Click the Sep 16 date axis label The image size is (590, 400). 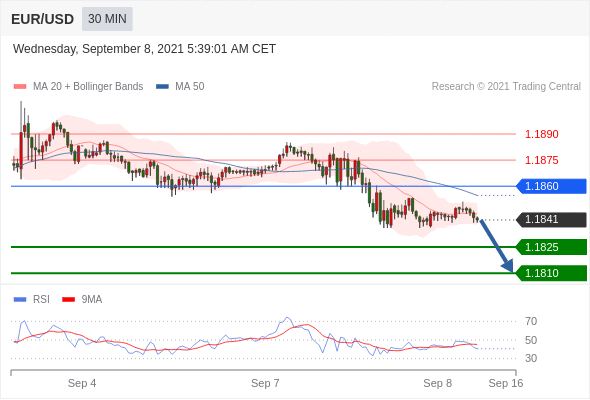[506, 383]
